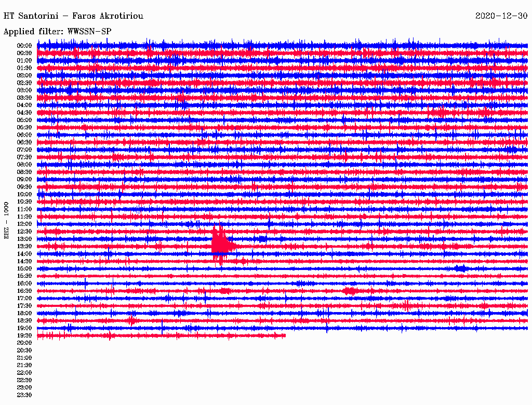Select the 14:00 time label
532x405 pixels.
[x=24, y=254]
